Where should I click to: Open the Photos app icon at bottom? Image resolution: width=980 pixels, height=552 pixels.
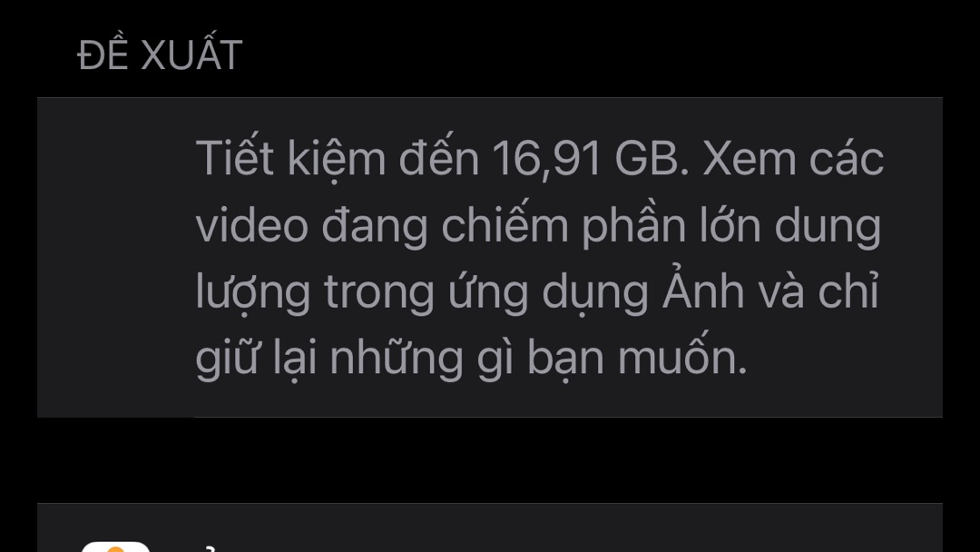pyautogui.click(x=115, y=547)
